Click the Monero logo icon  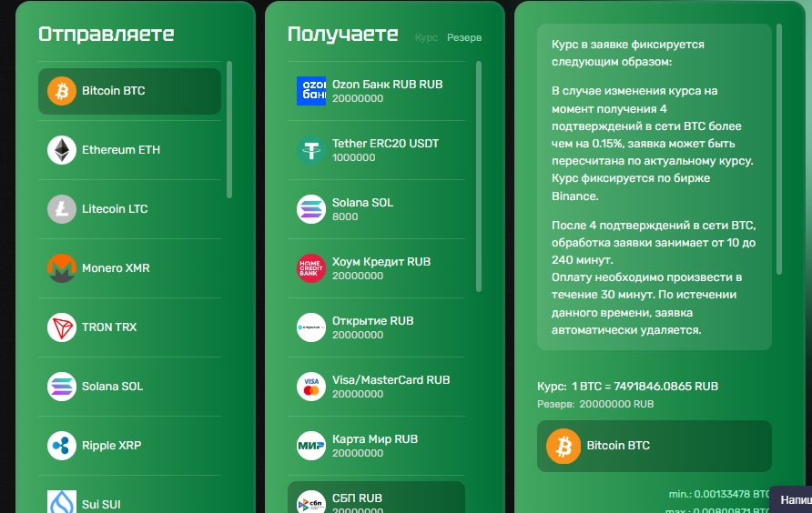coord(62,268)
